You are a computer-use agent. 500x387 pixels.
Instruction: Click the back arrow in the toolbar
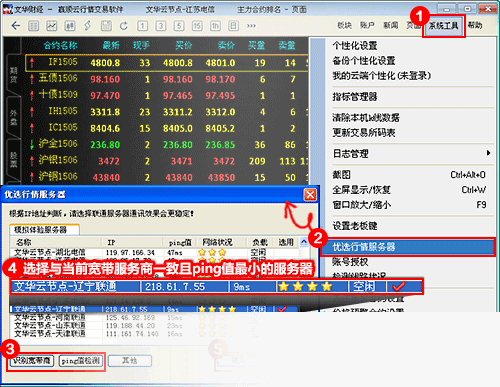tap(15, 26)
